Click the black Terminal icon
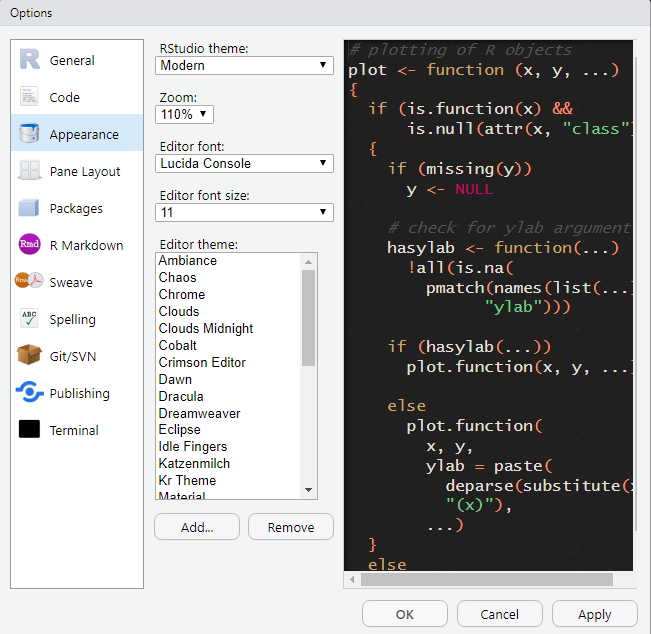The image size is (651, 634). (29, 429)
